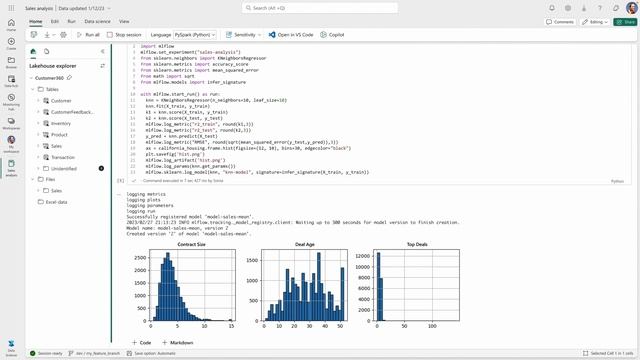Refresh the Lakehouse explorer
The image size is (640, 360).
coord(102,66)
